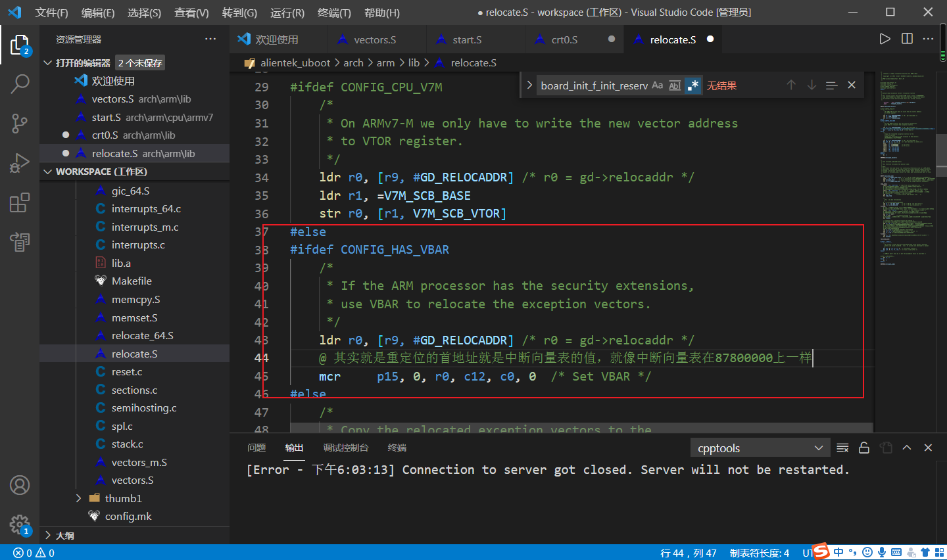Open the Search view in activity bar

coord(20,83)
